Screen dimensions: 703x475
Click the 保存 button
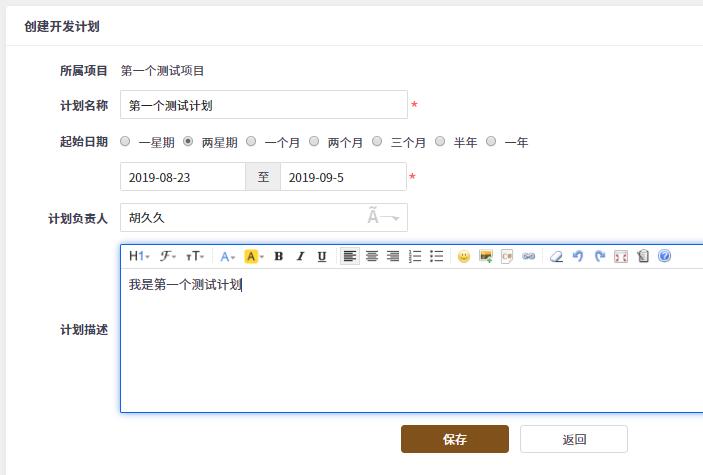pyautogui.click(x=455, y=439)
